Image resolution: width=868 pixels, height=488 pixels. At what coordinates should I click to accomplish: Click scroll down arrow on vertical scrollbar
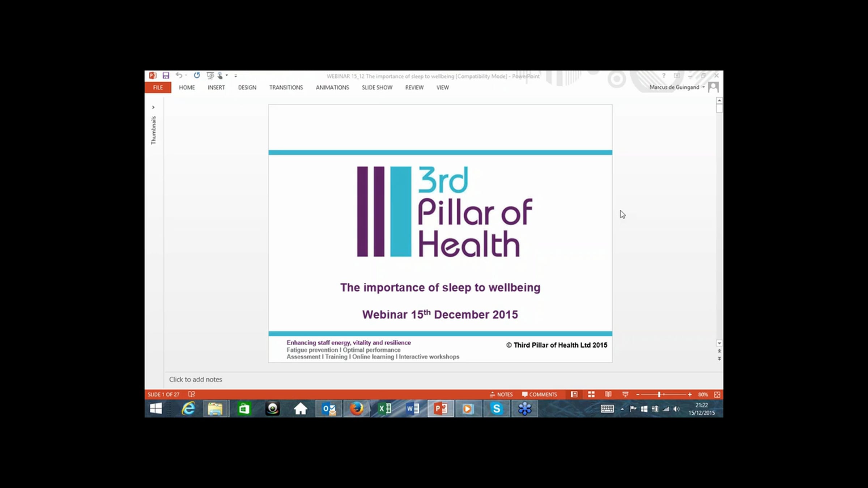[719, 343]
